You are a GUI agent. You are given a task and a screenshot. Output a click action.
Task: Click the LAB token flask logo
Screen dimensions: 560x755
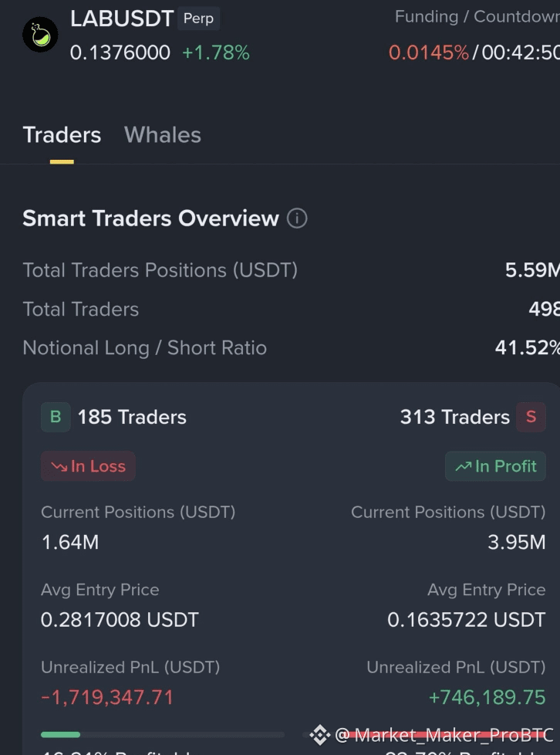pyautogui.click(x=40, y=35)
